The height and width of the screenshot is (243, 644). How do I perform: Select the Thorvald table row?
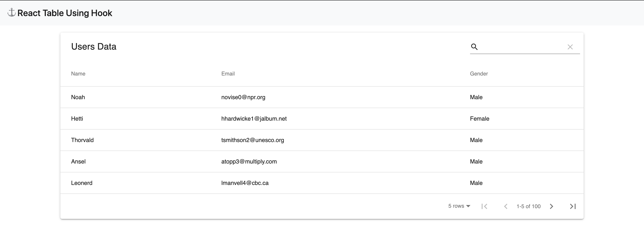pyautogui.click(x=82, y=140)
